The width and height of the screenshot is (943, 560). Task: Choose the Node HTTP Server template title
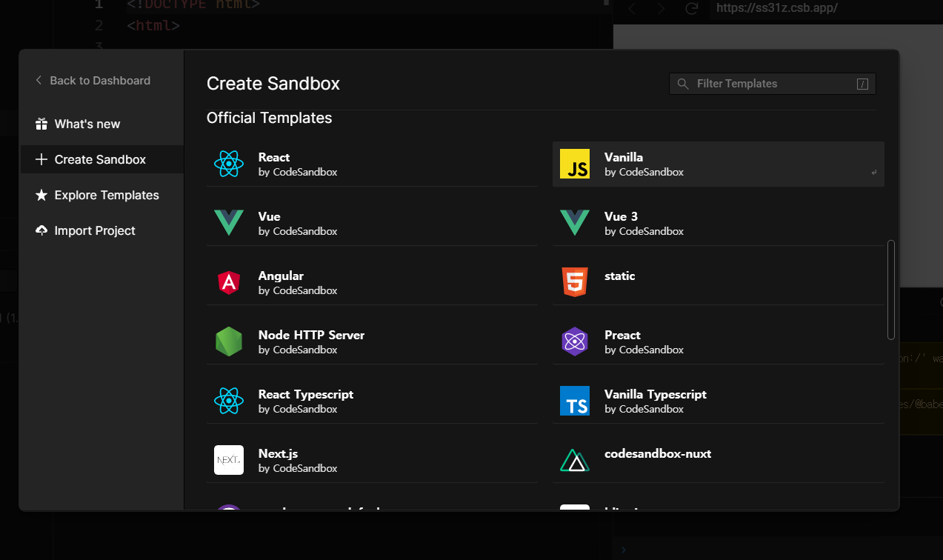311,335
